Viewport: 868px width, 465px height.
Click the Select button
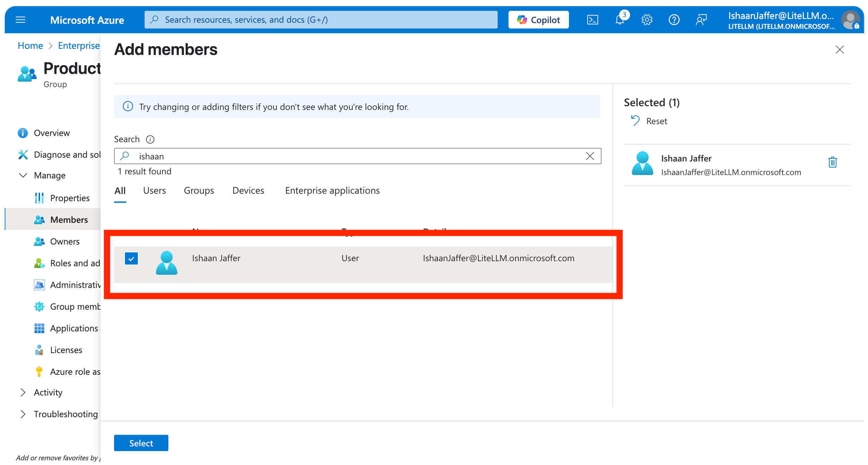pyautogui.click(x=141, y=443)
